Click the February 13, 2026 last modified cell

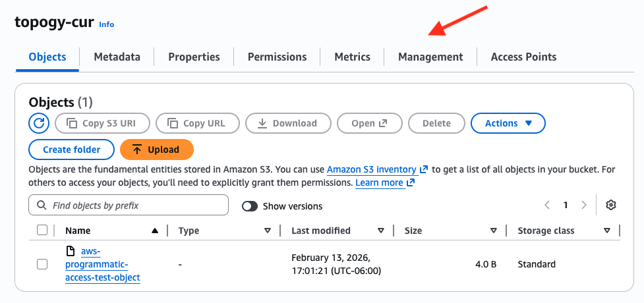click(x=336, y=264)
